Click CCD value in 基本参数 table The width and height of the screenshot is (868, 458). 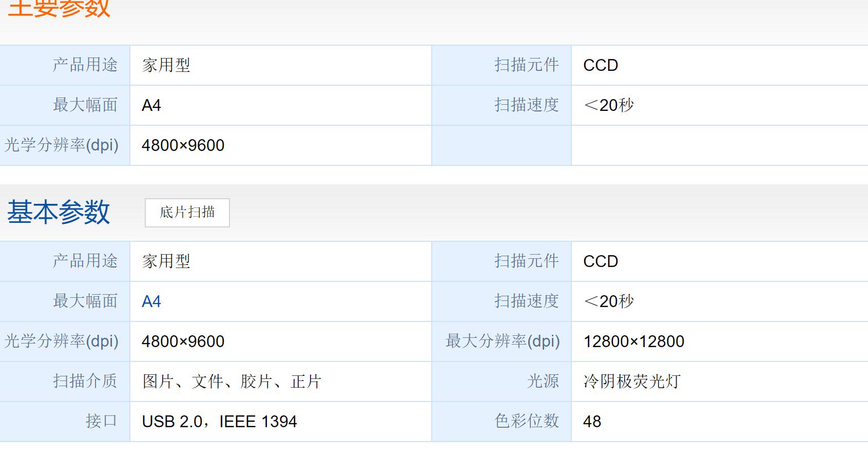pos(601,261)
